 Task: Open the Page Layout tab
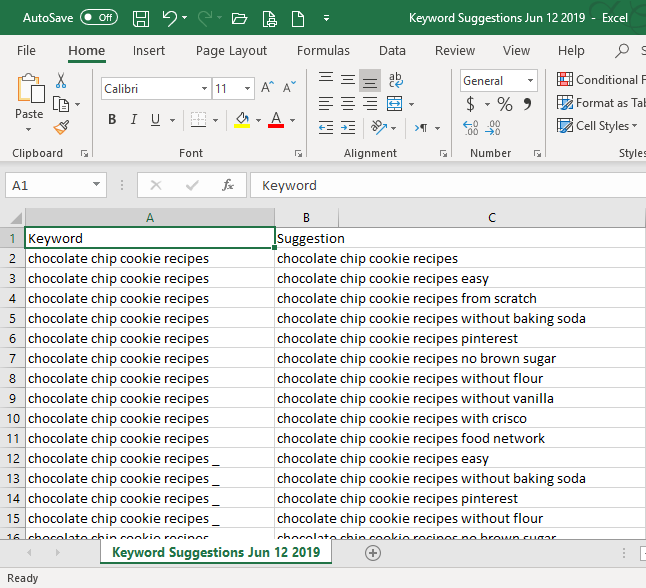coord(231,51)
